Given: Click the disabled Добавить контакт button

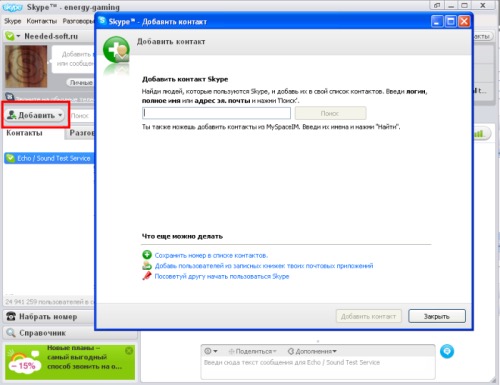Looking at the screenshot, I should pos(369,316).
